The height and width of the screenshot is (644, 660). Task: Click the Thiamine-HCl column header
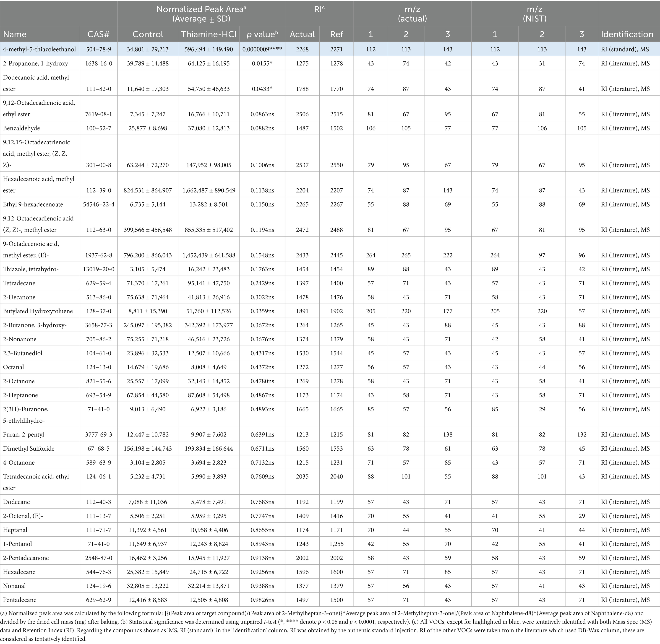pyautogui.click(x=208, y=34)
